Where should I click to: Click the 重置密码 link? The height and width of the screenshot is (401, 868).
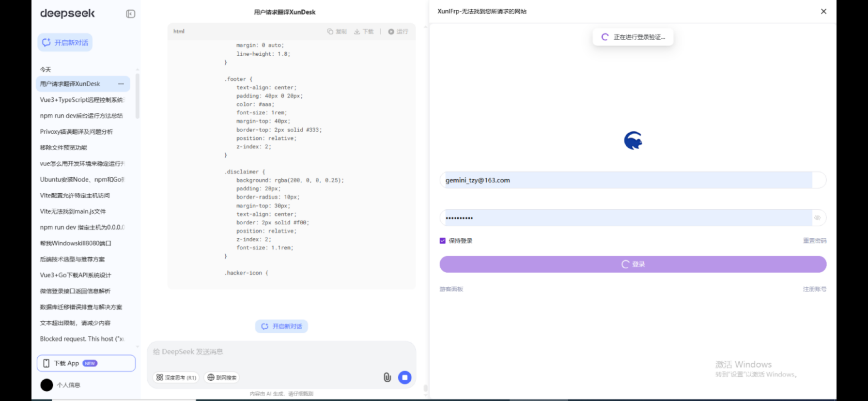pyautogui.click(x=814, y=241)
